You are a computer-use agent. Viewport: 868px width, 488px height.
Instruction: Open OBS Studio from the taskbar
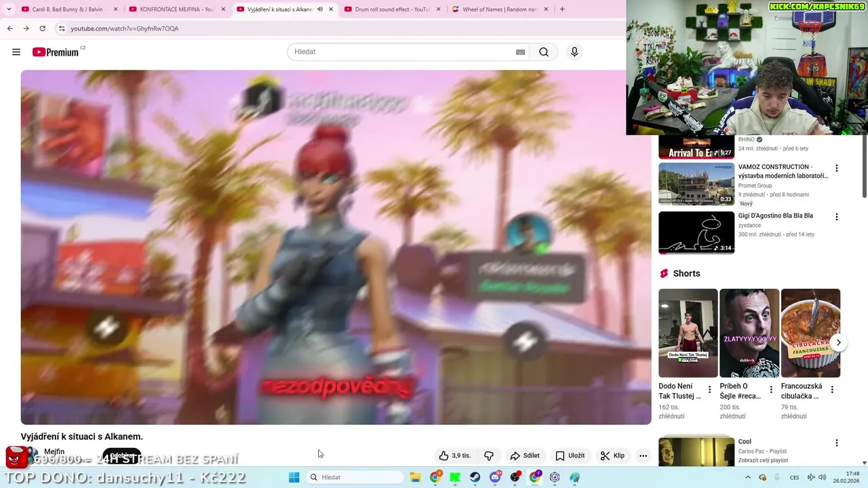pos(515,477)
